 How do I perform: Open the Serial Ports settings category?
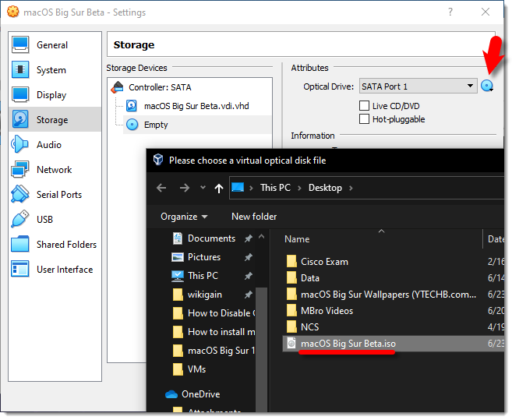55,194
